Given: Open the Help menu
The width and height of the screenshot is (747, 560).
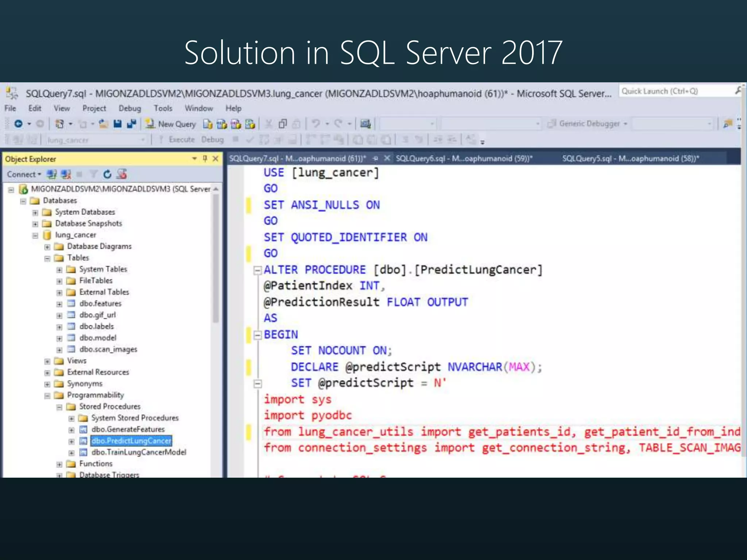Looking at the screenshot, I should click(x=233, y=108).
